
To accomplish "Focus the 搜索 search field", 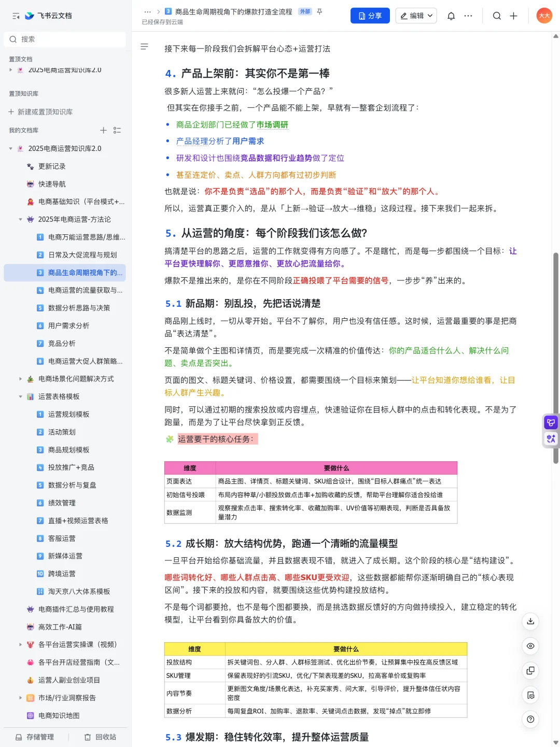I will coord(65,39).
